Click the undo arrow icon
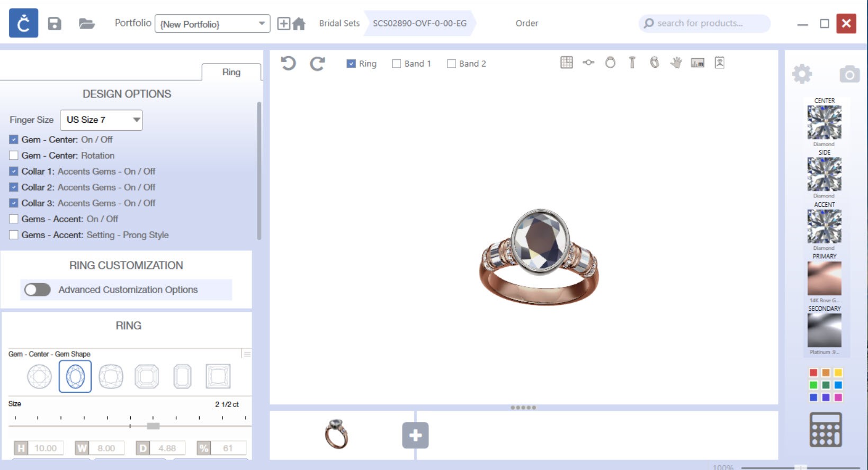 click(288, 64)
